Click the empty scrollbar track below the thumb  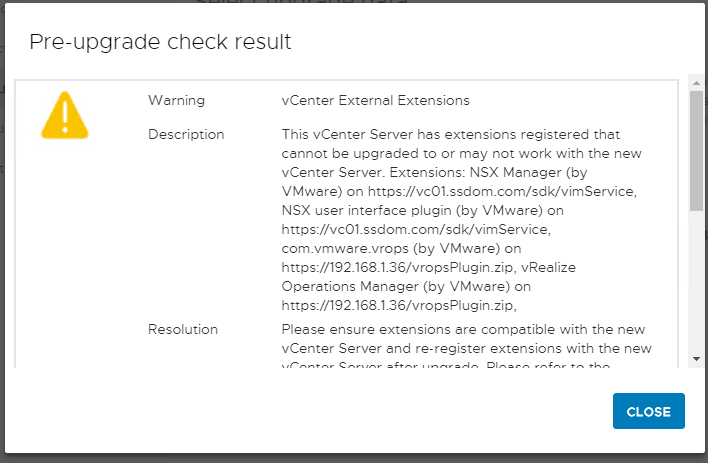pyautogui.click(x=696, y=282)
